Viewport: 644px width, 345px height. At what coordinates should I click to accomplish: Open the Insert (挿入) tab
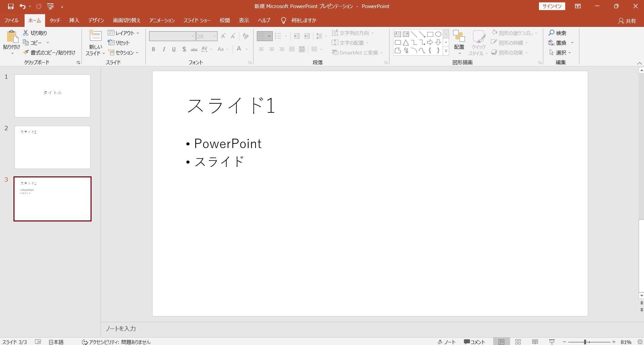74,20
